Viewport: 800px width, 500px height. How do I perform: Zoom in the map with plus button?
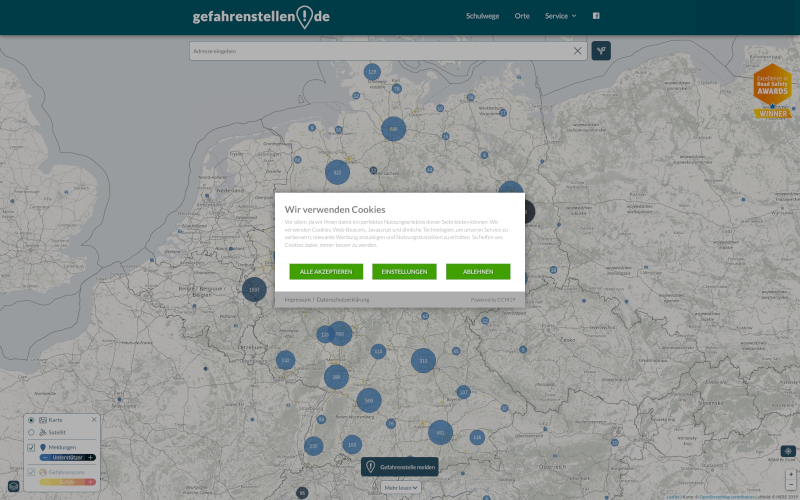pyautogui.click(x=789, y=472)
